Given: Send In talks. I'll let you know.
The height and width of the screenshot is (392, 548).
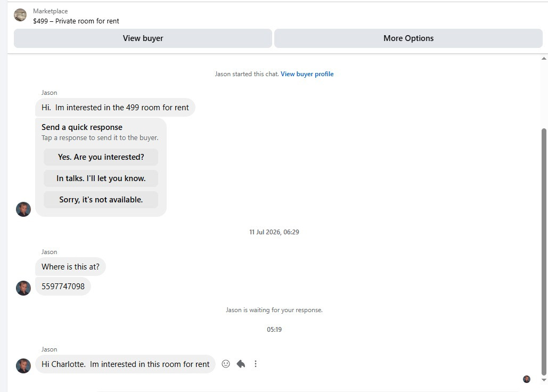Looking at the screenshot, I should pyautogui.click(x=101, y=178).
